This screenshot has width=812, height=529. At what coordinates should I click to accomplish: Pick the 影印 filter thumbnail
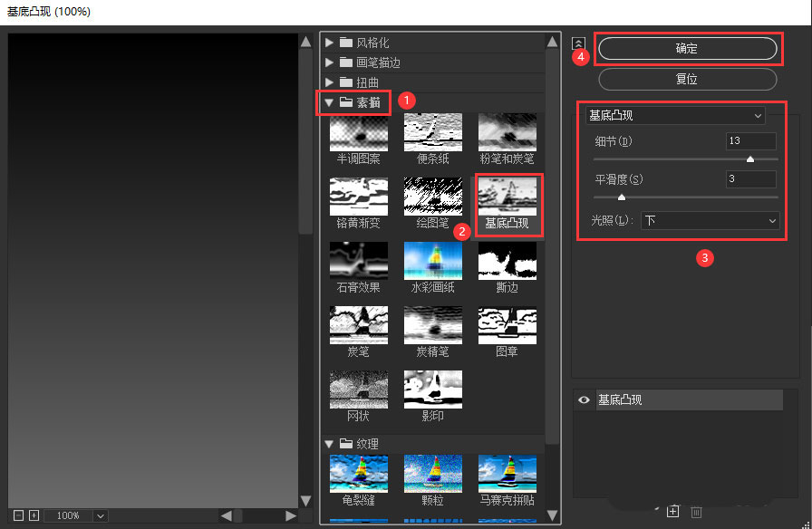click(x=433, y=390)
